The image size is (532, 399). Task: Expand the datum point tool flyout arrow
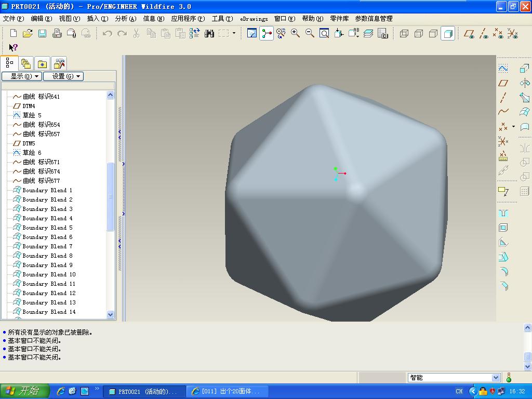point(513,127)
